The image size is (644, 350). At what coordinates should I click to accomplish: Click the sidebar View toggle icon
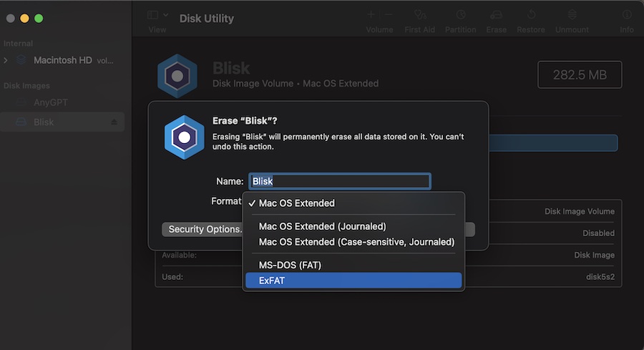click(153, 15)
